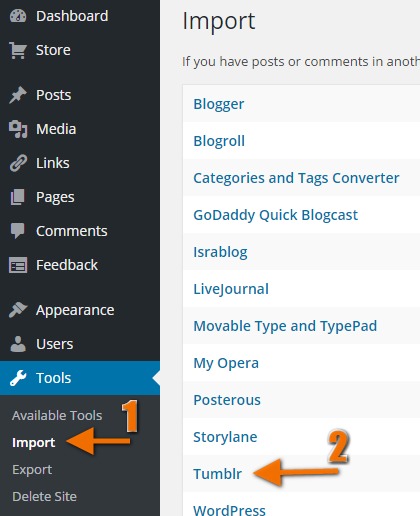
Task: Select the Tumblr importer
Action: tap(218, 474)
